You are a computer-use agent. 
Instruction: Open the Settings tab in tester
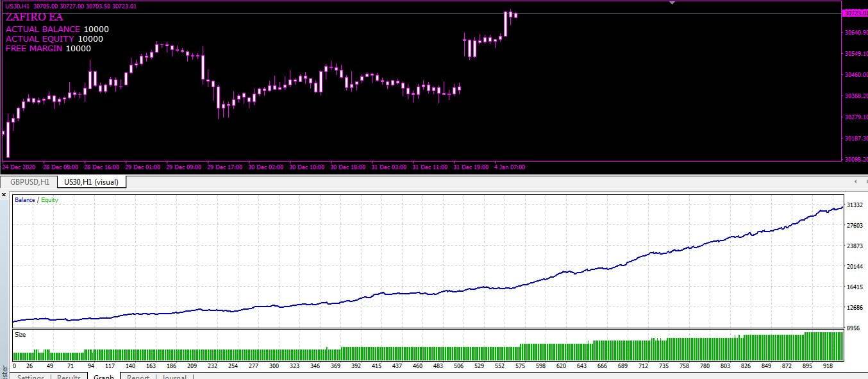[x=30, y=376]
